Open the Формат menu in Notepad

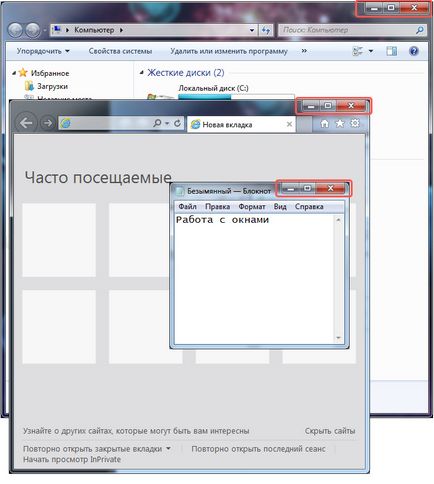pos(252,207)
